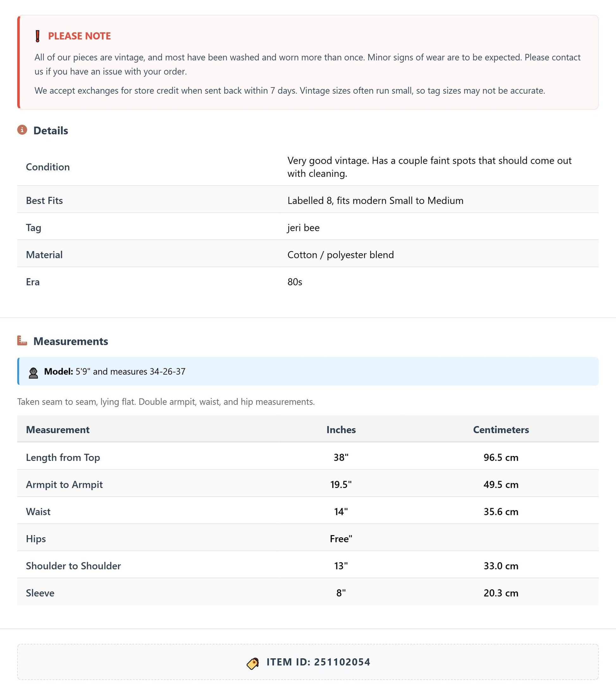Image resolution: width=616 pixels, height=695 pixels.
Task: Click the price tag icon near Item ID
Action: pos(253,663)
